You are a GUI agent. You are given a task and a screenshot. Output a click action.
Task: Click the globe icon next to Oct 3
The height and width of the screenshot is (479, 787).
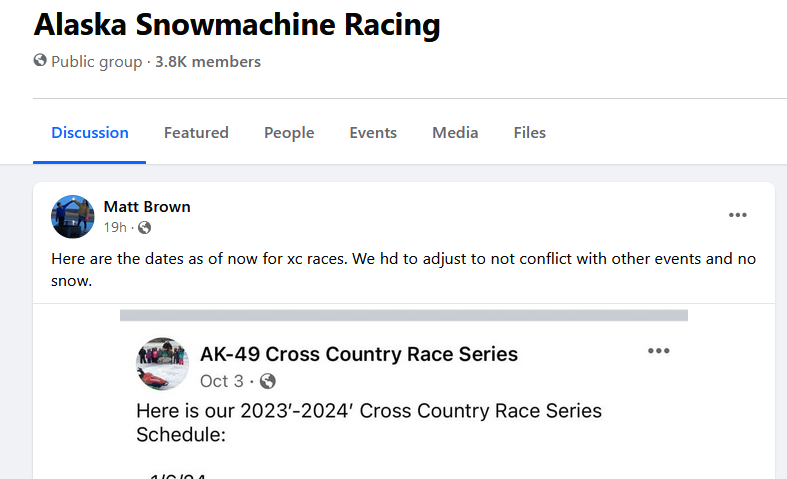268,381
